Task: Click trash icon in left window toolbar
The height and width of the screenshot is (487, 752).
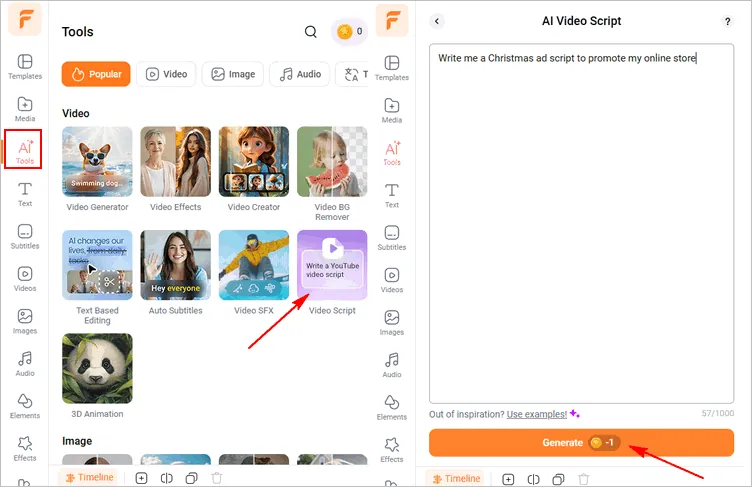Action: pyautogui.click(x=217, y=478)
